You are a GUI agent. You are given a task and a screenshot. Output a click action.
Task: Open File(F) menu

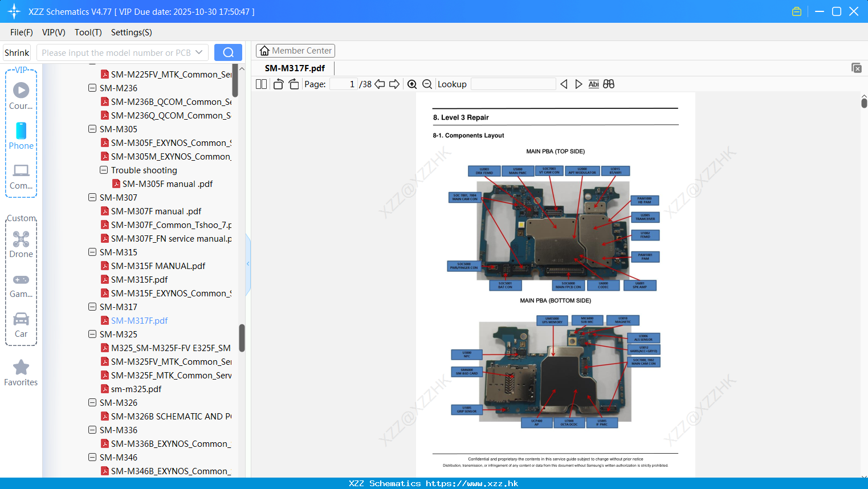tap(22, 32)
